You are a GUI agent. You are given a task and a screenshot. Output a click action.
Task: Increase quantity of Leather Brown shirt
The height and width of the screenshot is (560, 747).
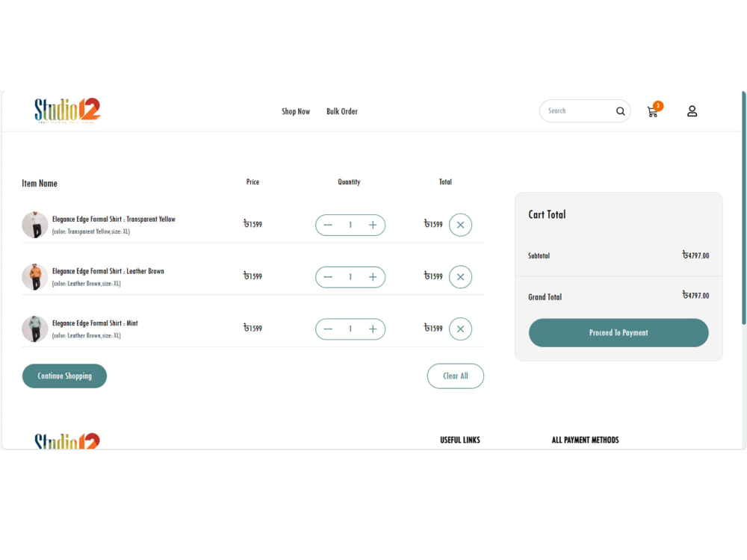click(373, 277)
